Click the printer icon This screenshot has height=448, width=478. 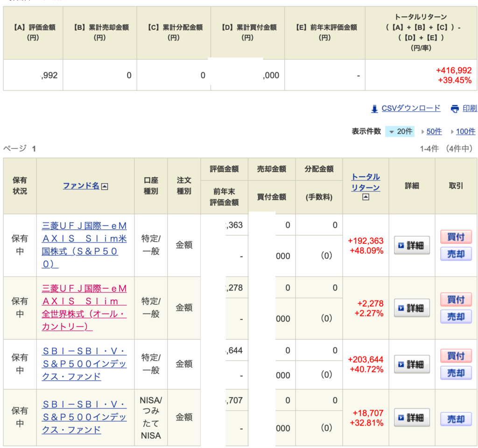click(x=455, y=109)
